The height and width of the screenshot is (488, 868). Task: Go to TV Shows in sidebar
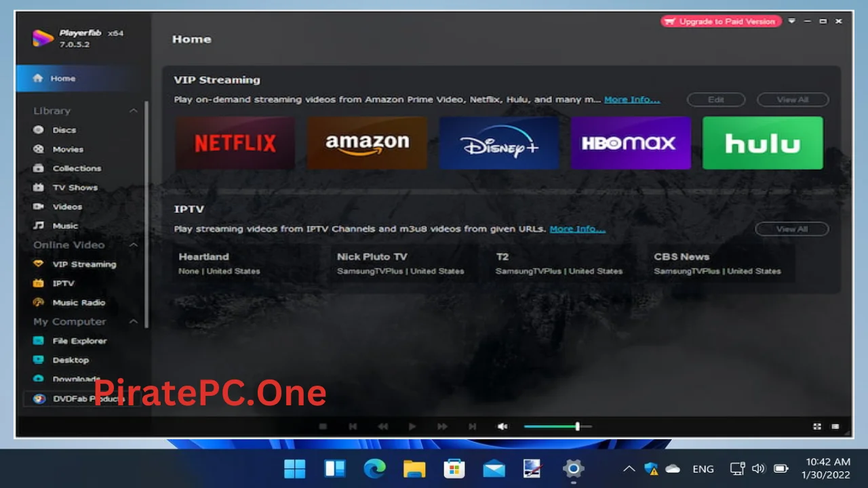75,188
